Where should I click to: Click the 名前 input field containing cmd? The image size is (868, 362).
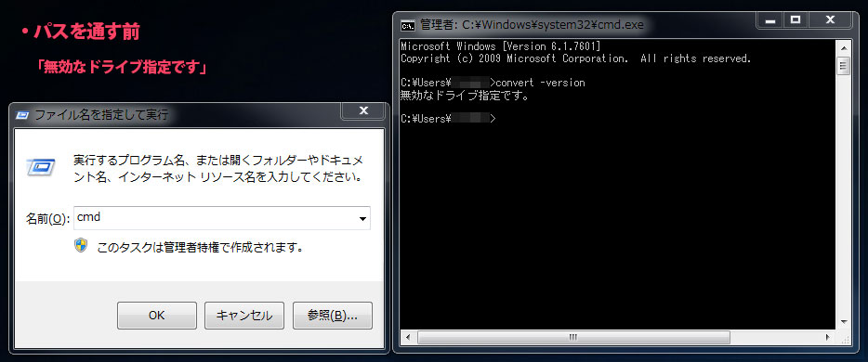(221, 218)
